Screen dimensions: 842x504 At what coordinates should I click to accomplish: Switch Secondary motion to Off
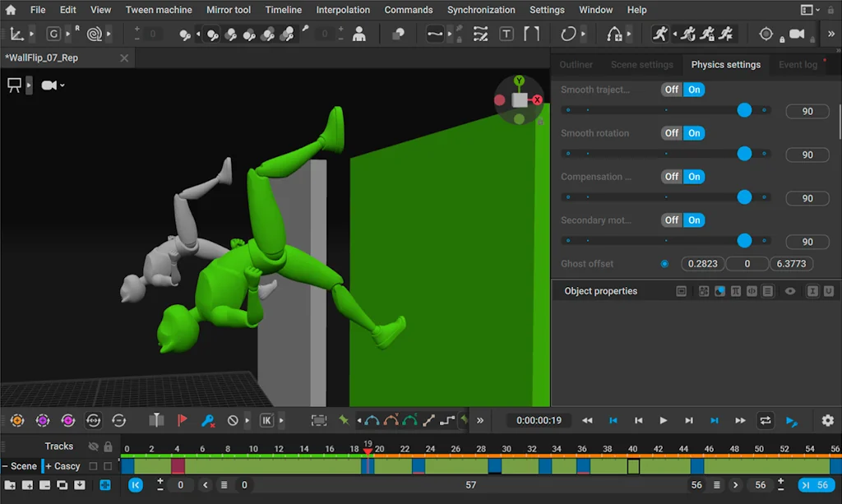click(672, 220)
